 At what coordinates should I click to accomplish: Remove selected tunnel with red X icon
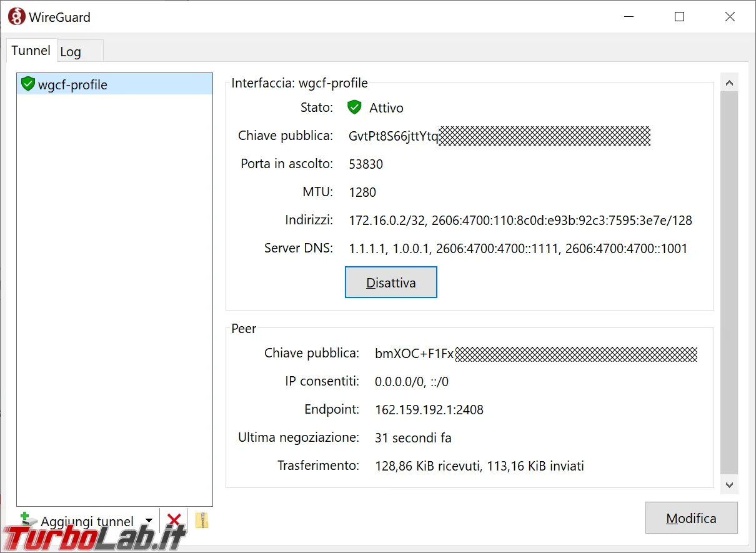coord(174,520)
